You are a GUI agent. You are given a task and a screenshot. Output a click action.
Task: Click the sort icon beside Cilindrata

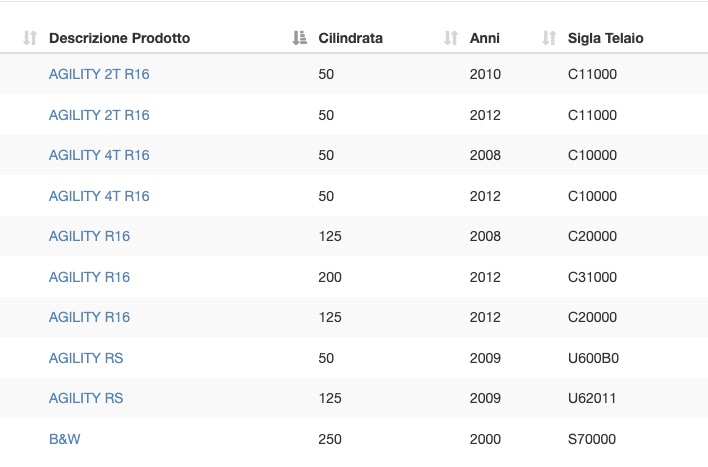[x=299, y=38]
